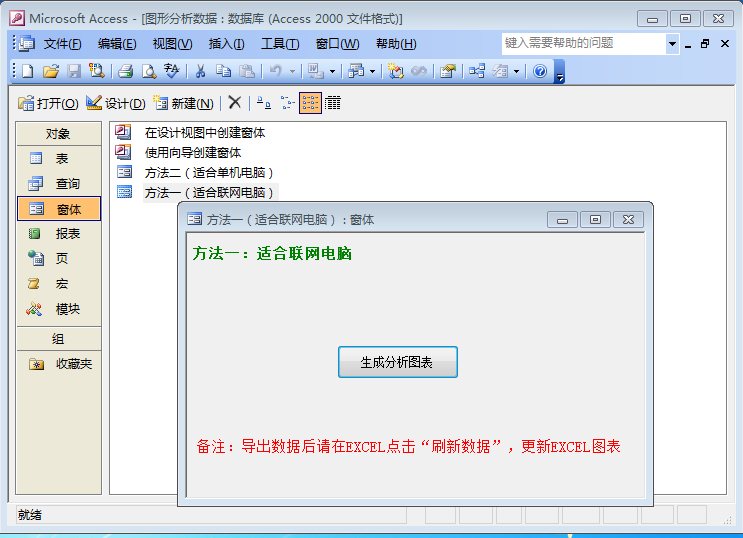Expand the Undo dropdown arrow
Screen dimensions: 743x538
[292, 72]
